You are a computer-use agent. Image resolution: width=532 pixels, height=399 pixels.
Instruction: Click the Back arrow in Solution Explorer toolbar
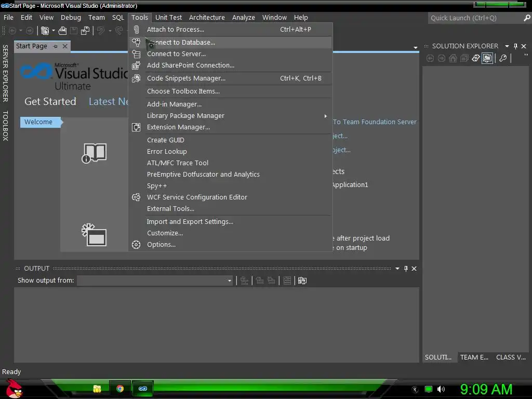tap(430, 58)
